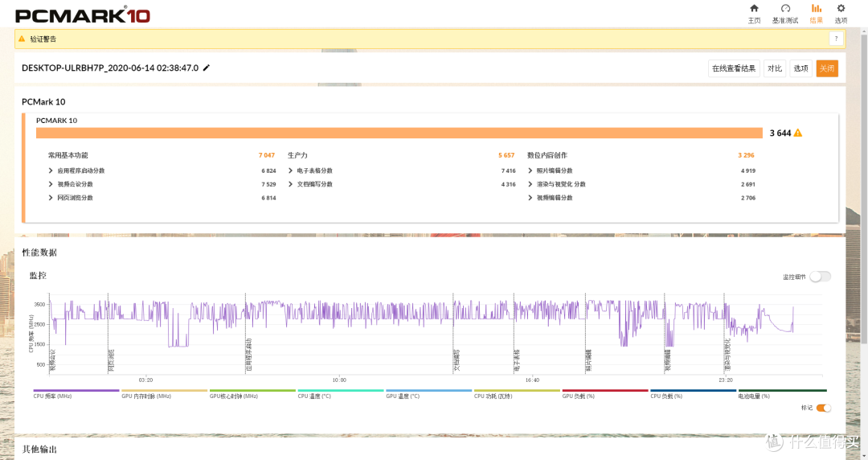
Task: Click the orange PCMark 10 score bar
Action: (399, 133)
